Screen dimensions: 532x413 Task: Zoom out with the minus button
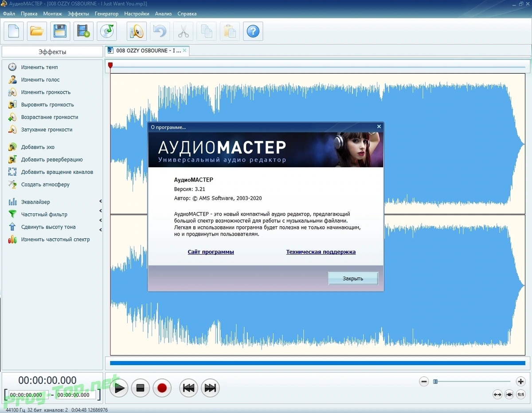pyautogui.click(x=424, y=382)
